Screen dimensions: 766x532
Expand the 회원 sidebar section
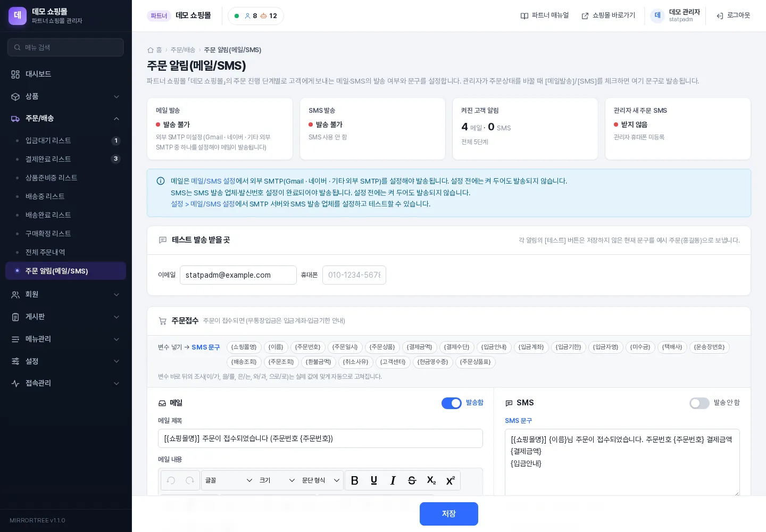click(116, 295)
